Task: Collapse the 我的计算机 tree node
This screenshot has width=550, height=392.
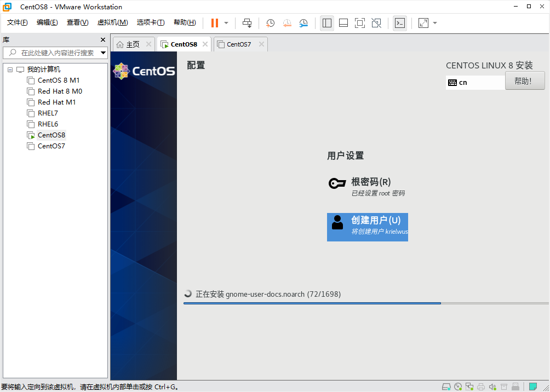Action: 10,70
